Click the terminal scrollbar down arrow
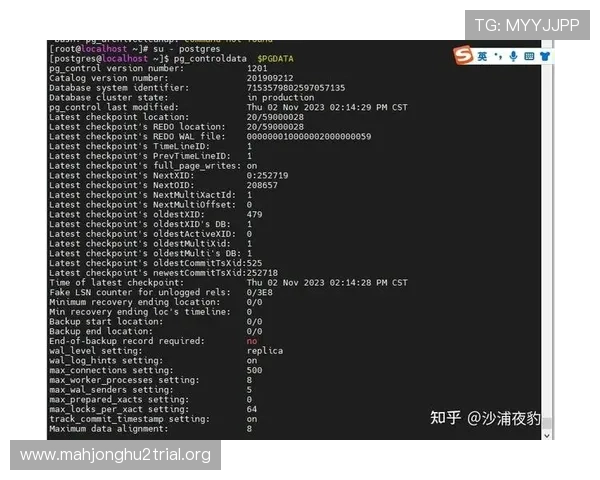The height and width of the screenshot is (480, 600). point(547,436)
